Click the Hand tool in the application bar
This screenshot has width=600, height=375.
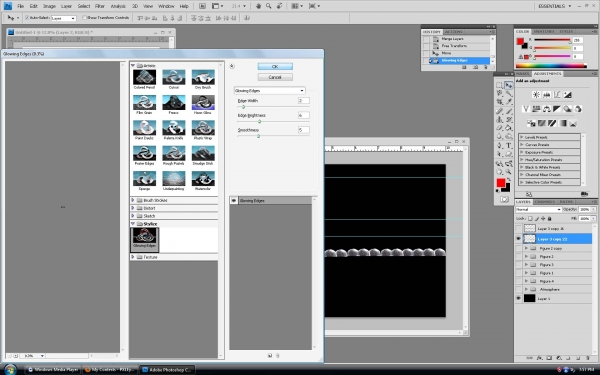(x=258, y=6)
